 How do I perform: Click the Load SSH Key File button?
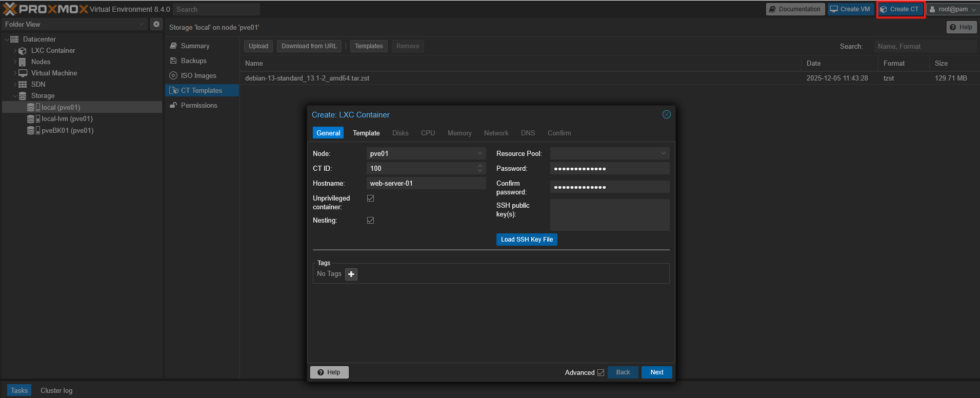point(526,240)
